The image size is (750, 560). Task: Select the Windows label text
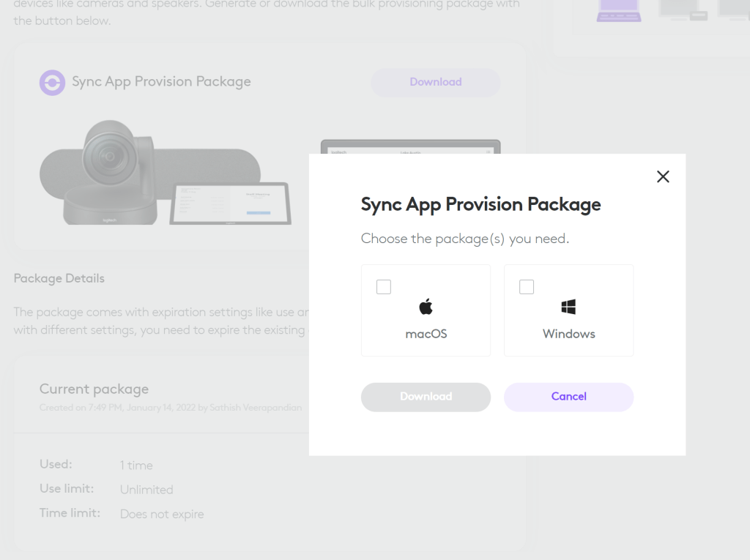pos(568,334)
